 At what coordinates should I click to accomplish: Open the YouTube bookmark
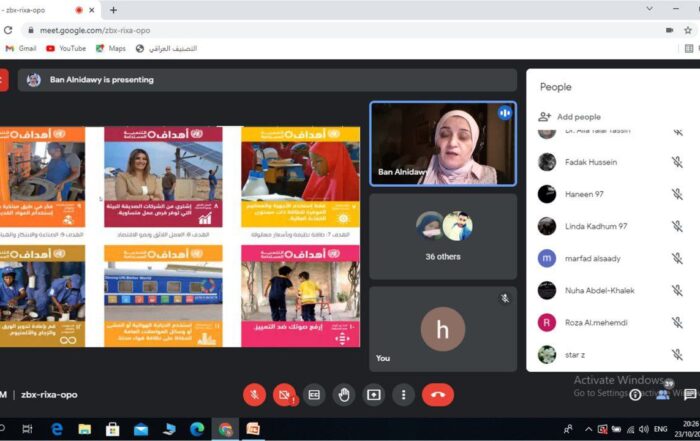(x=65, y=48)
